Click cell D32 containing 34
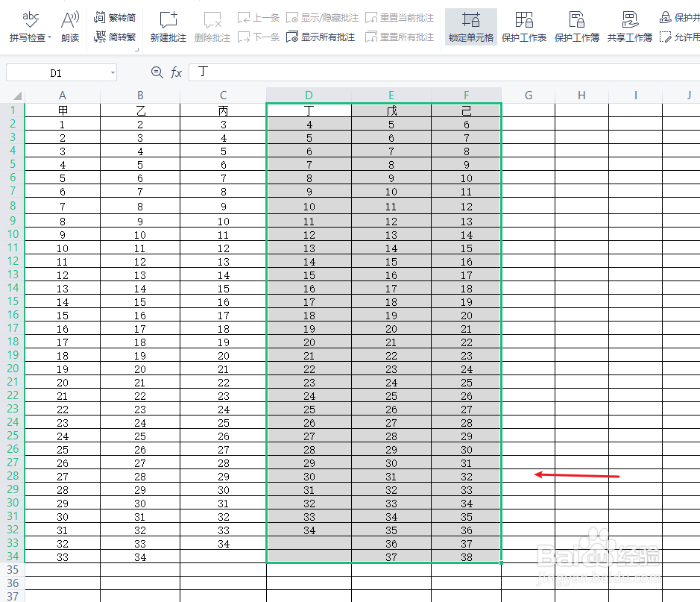The image size is (700, 602). tap(309, 530)
